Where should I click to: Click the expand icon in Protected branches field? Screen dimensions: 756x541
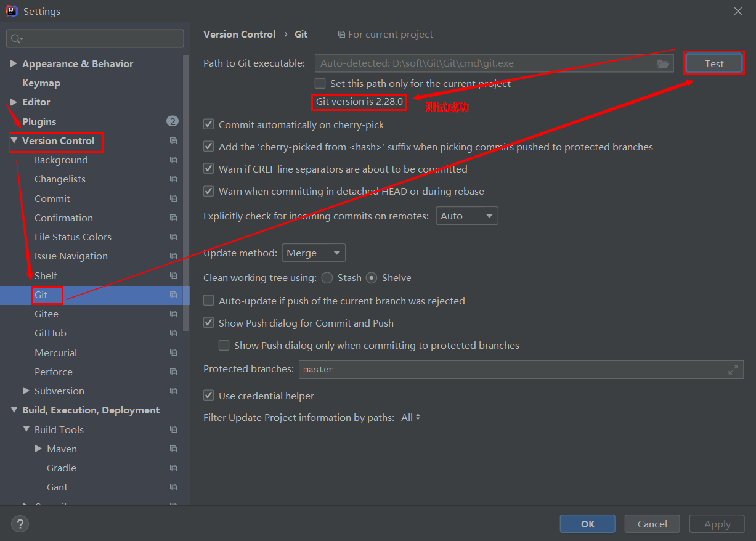(733, 370)
